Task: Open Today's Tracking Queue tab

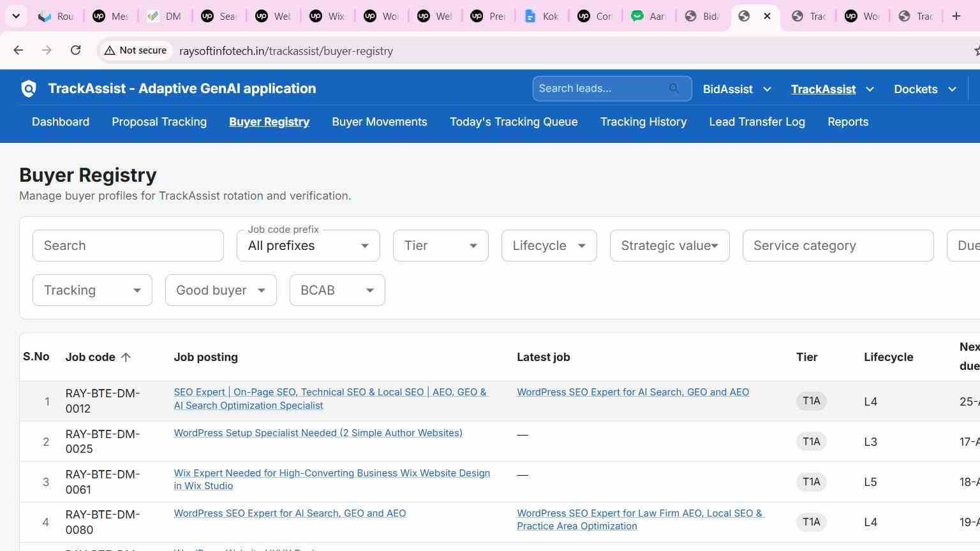Action: tap(514, 122)
